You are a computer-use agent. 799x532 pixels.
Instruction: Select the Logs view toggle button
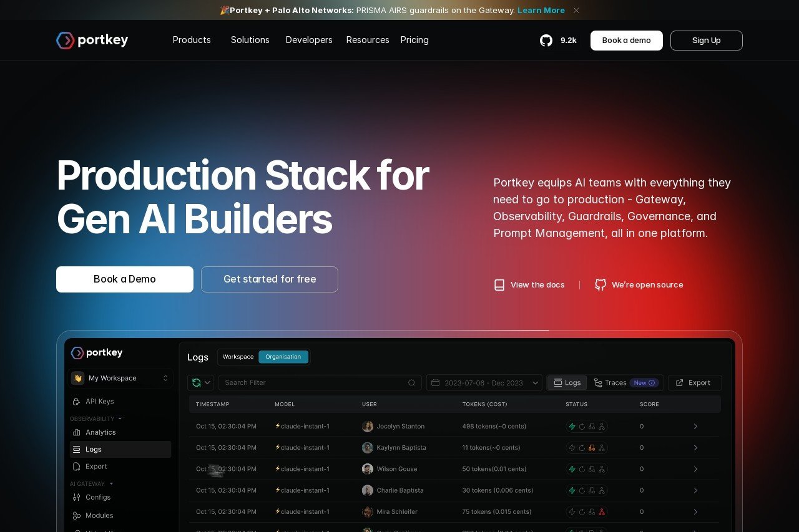pos(567,383)
